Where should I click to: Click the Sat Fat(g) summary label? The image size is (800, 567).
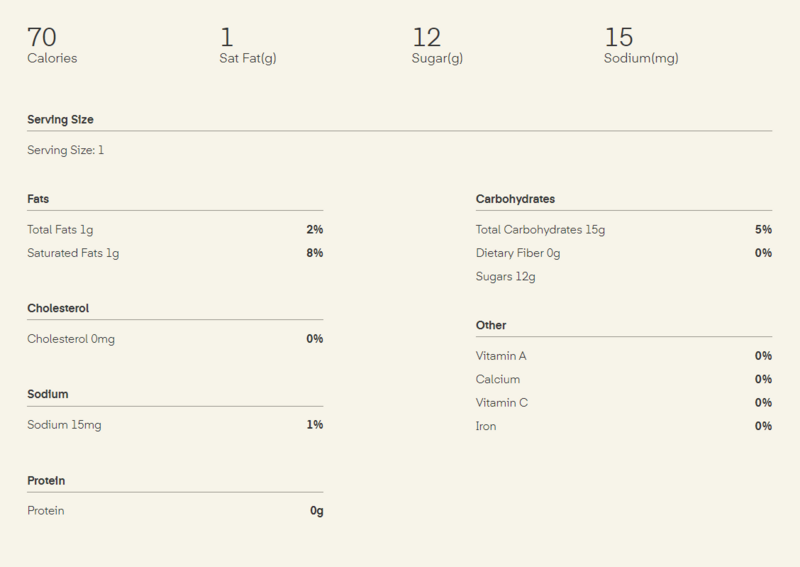click(247, 58)
